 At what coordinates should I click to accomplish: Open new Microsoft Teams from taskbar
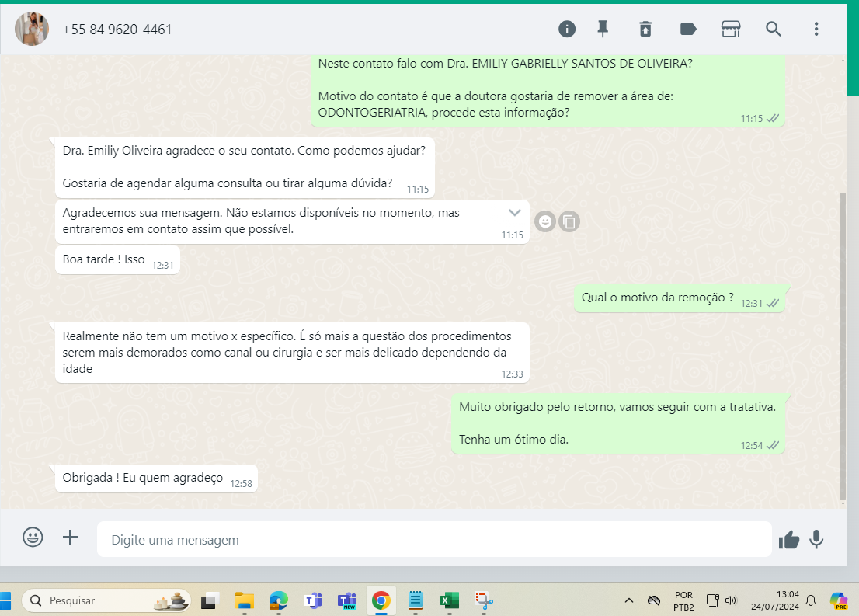[347, 600]
